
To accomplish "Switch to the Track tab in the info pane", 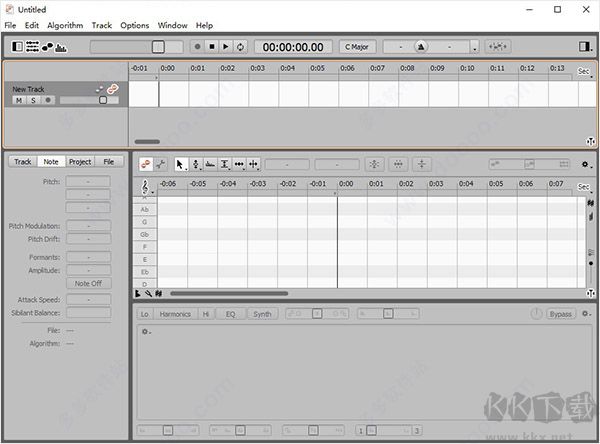I will click(x=23, y=162).
